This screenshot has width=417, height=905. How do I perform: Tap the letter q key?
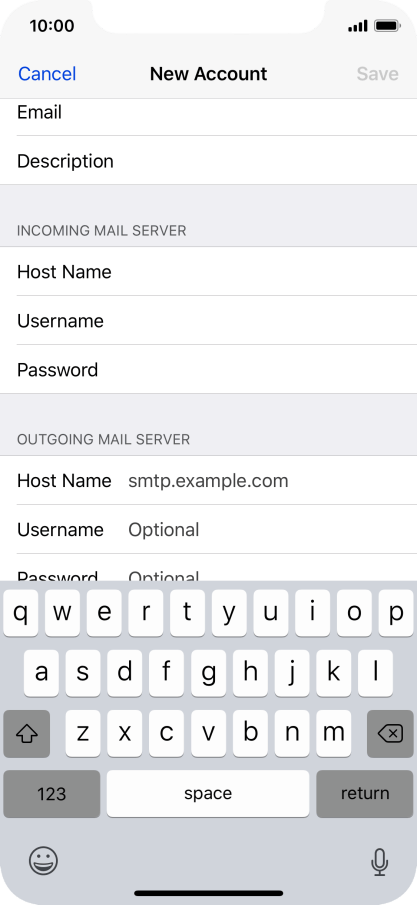coord(21,613)
